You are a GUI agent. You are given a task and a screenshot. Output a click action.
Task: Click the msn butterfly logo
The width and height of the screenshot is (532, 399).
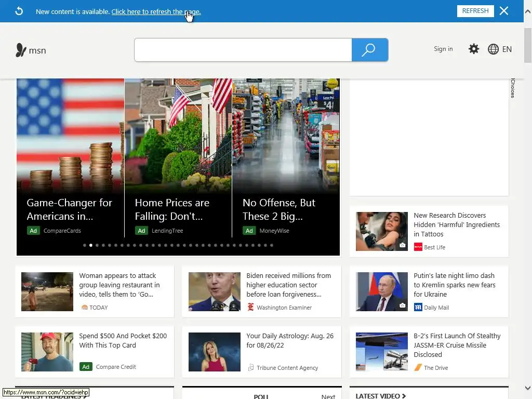pyautogui.click(x=21, y=50)
